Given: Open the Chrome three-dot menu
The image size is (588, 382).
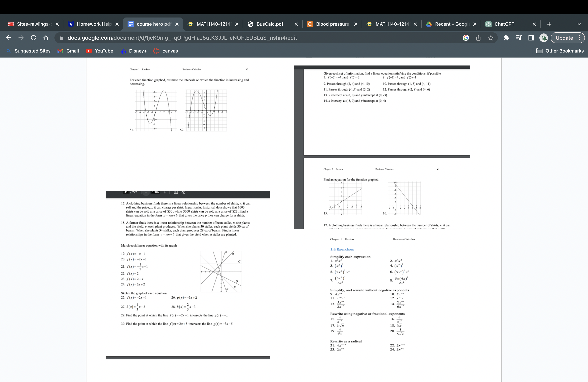Looking at the screenshot, I should (580, 38).
